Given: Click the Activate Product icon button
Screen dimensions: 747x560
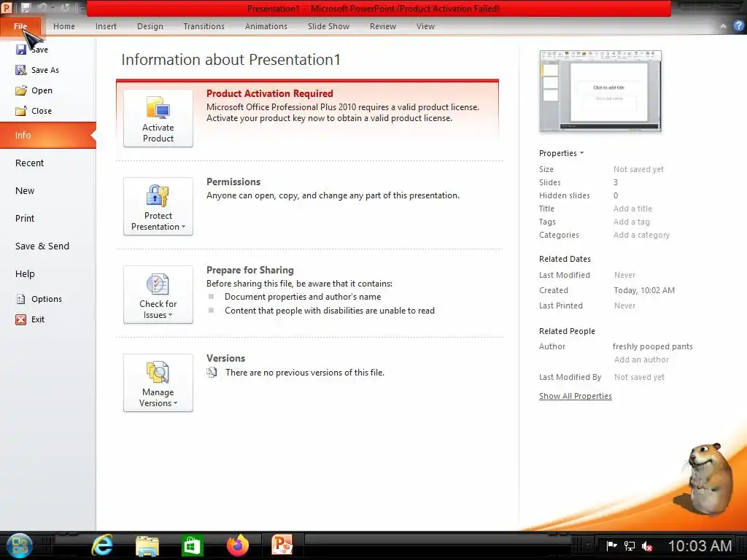Looking at the screenshot, I should point(158,119).
